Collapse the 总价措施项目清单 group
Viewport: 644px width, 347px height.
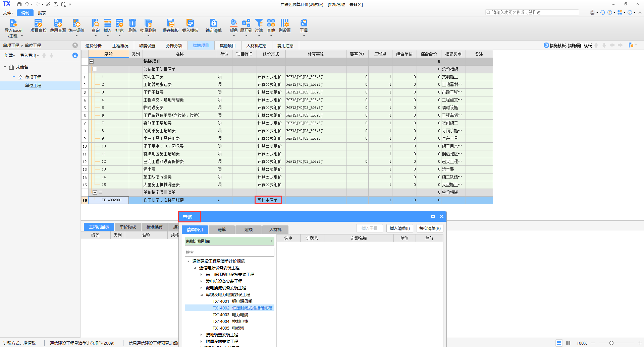pos(95,69)
